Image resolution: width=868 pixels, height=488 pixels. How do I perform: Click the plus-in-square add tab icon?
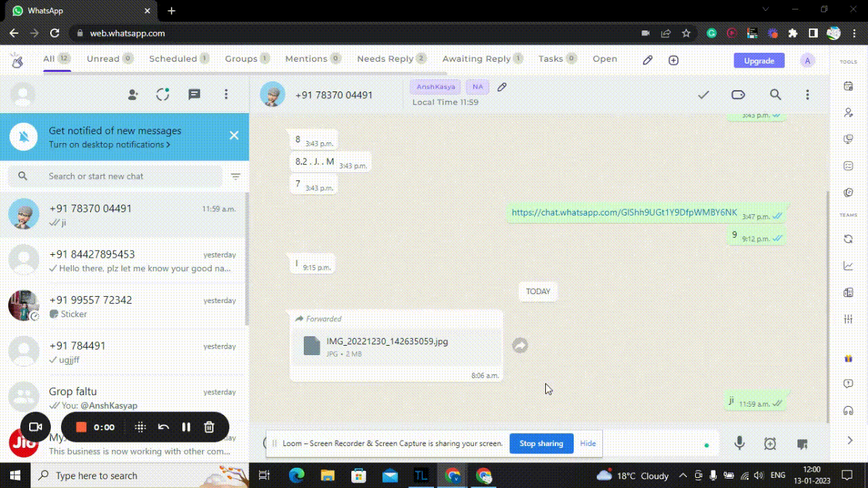673,60
